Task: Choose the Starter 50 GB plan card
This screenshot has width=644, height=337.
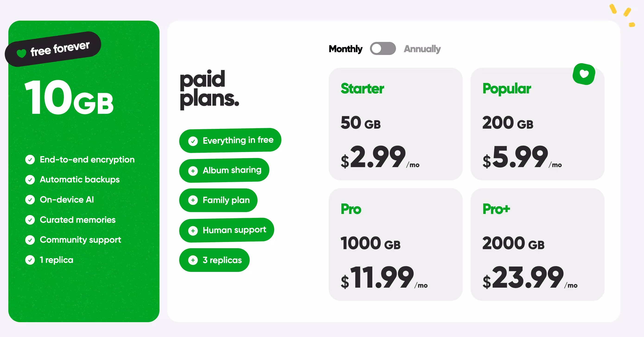Action: tap(395, 124)
